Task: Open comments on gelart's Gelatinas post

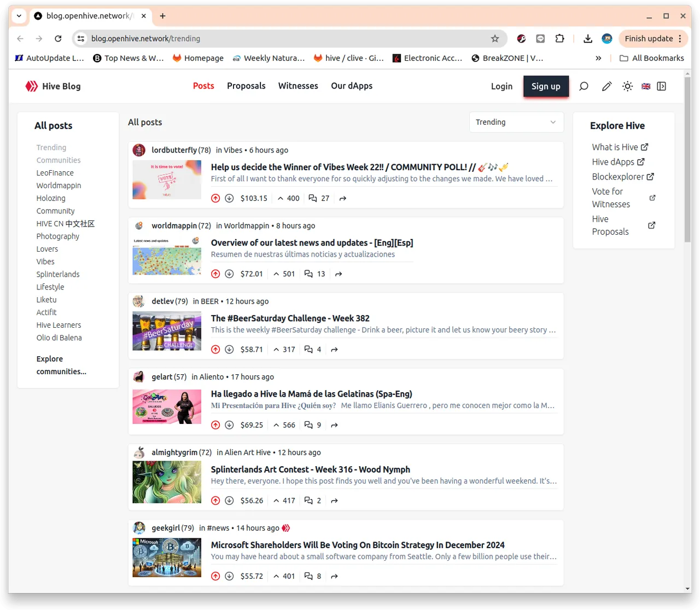Action: point(313,425)
